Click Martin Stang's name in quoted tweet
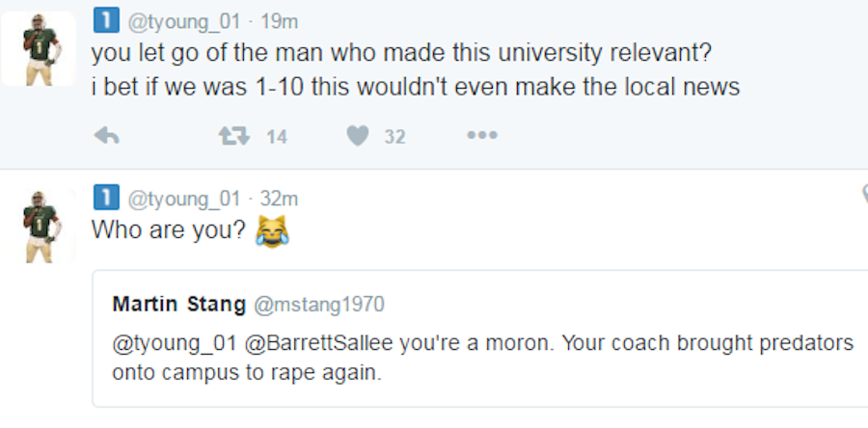The image size is (868, 428). (178, 305)
